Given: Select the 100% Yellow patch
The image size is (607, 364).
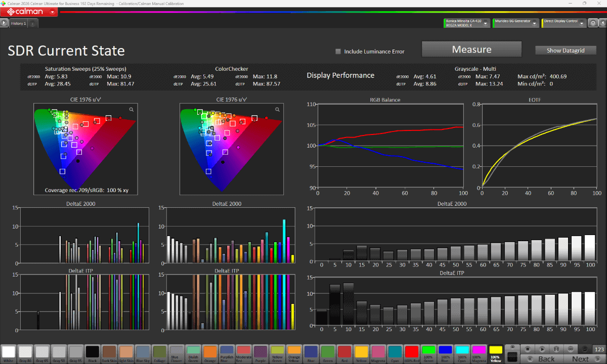Looking at the screenshot, I should coord(495,353).
